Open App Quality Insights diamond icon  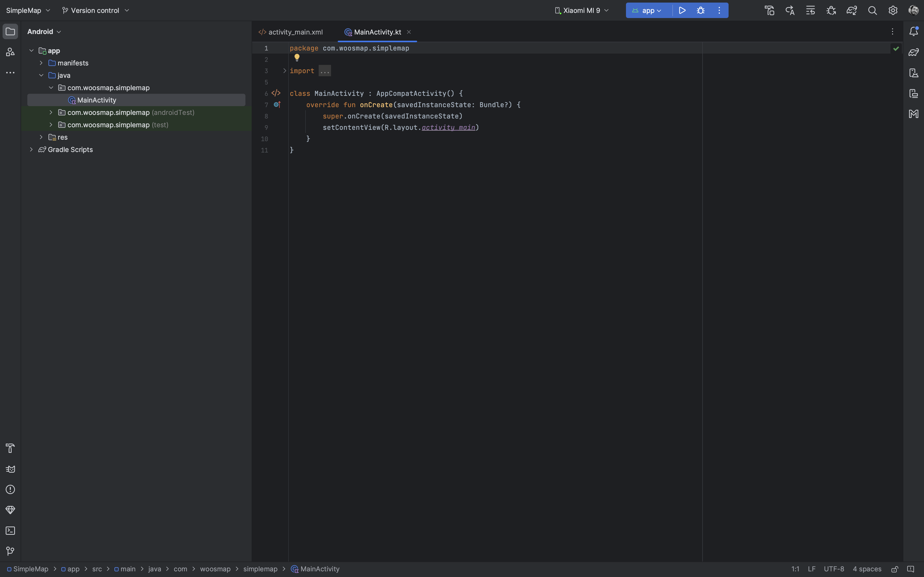point(10,510)
